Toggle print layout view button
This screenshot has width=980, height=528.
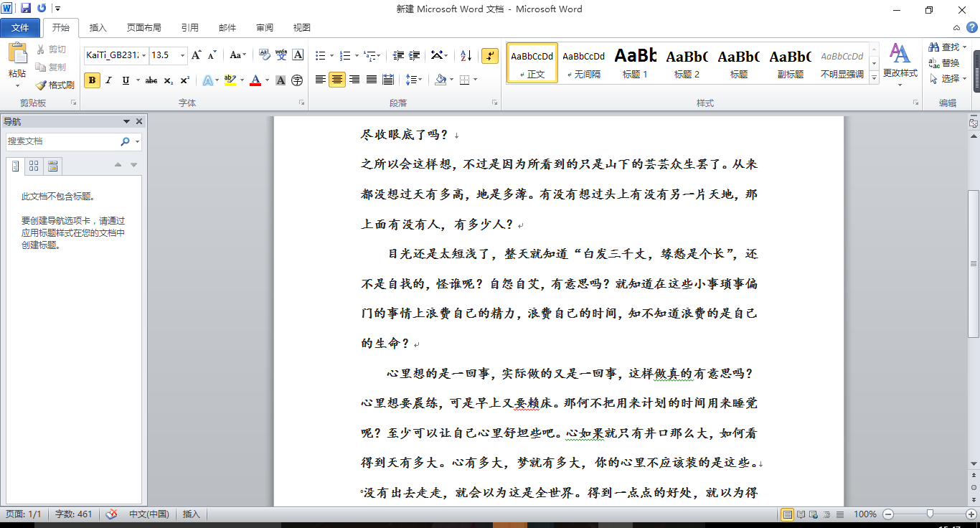tap(787, 514)
